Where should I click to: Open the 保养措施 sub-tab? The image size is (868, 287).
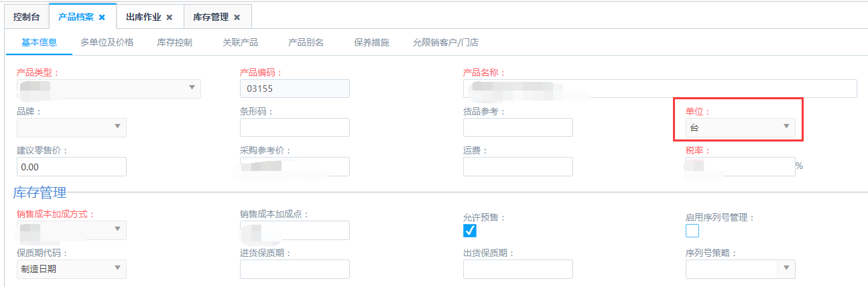pyautogui.click(x=371, y=42)
